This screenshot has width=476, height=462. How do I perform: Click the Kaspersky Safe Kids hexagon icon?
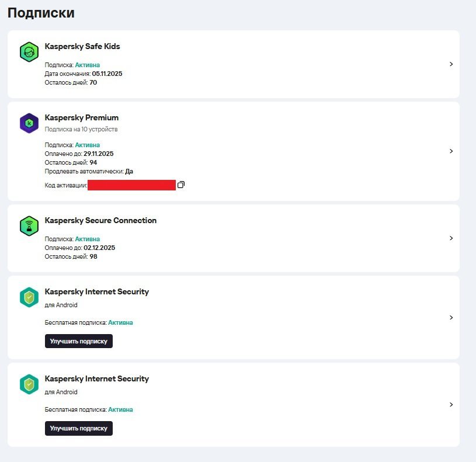(x=29, y=52)
